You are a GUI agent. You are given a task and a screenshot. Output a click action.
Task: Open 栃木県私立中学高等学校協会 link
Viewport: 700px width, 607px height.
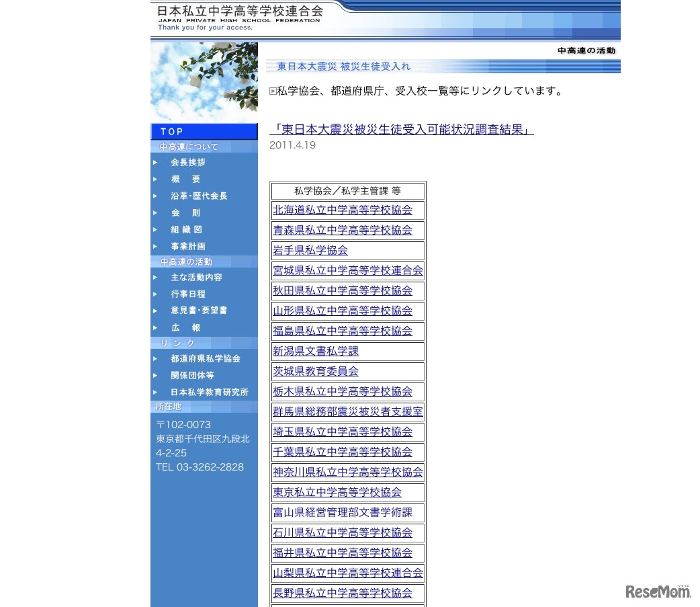343,391
